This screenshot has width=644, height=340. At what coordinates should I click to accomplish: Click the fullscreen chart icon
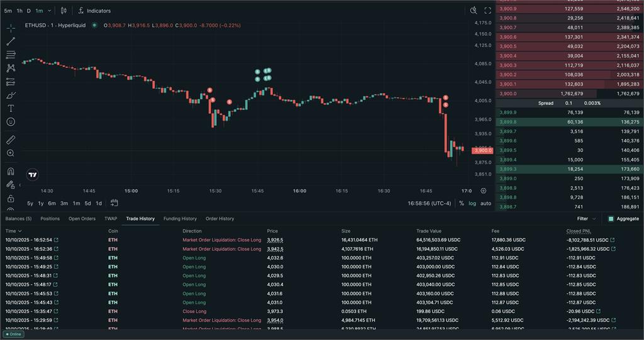coord(487,11)
